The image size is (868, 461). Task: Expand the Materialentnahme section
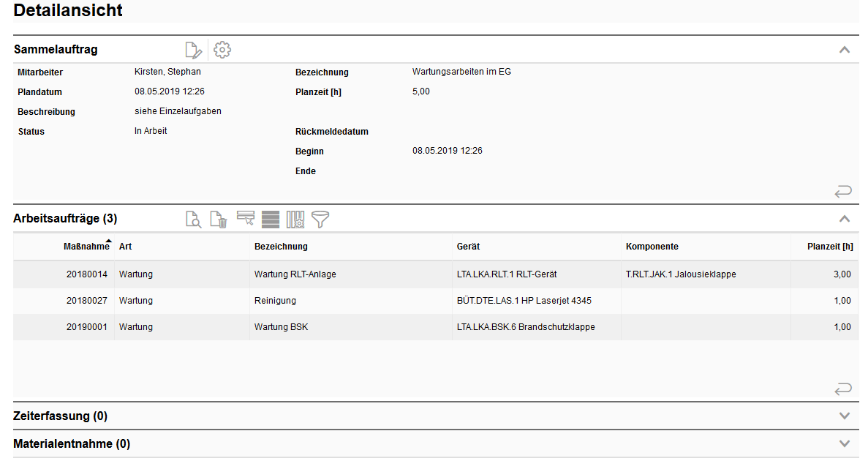click(x=845, y=443)
